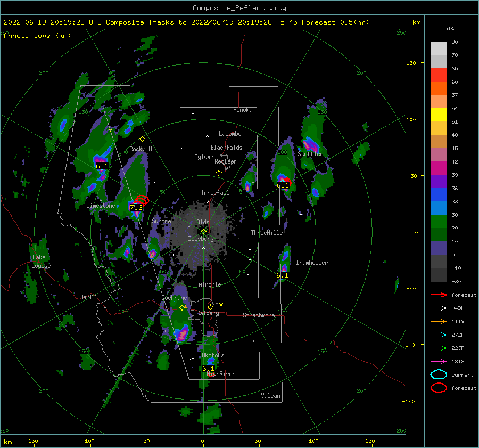This screenshot has width=479, height=448.
Task: Click the Sylvan town label
Action: 204,157
